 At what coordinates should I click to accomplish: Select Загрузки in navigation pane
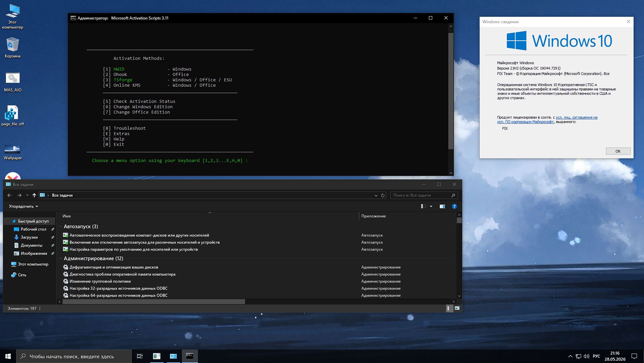pos(29,237)
